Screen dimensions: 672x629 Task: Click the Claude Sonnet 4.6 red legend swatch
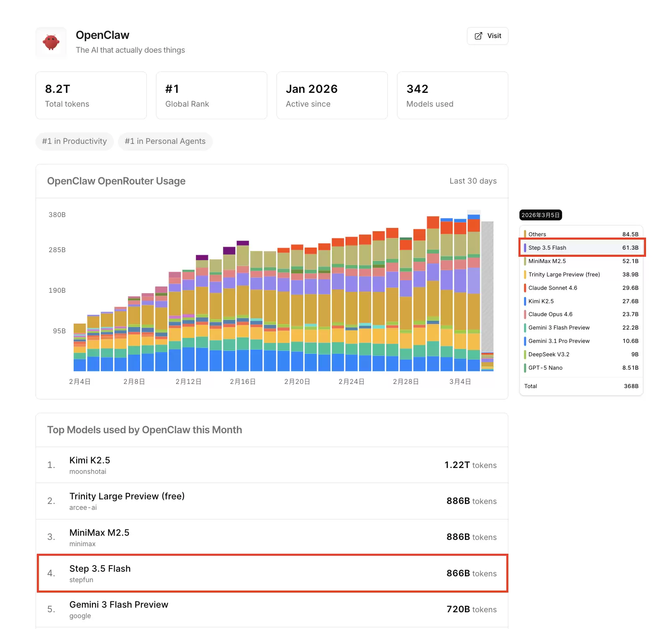click(x=525, y=288)
